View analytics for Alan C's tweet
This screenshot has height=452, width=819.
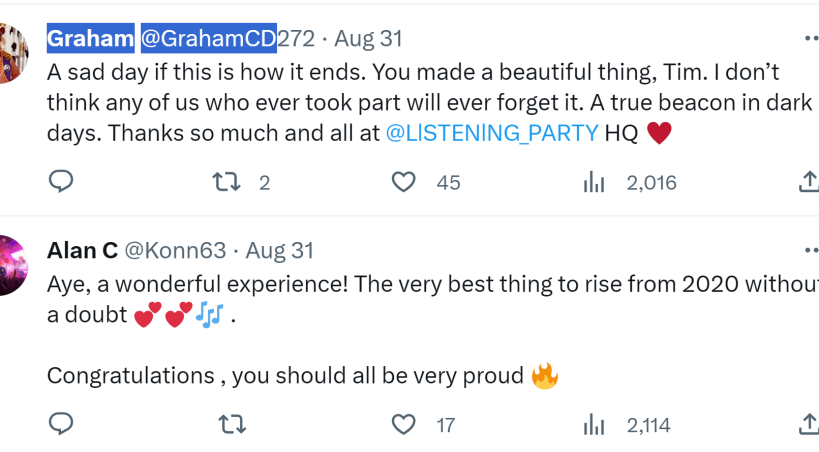594,425
